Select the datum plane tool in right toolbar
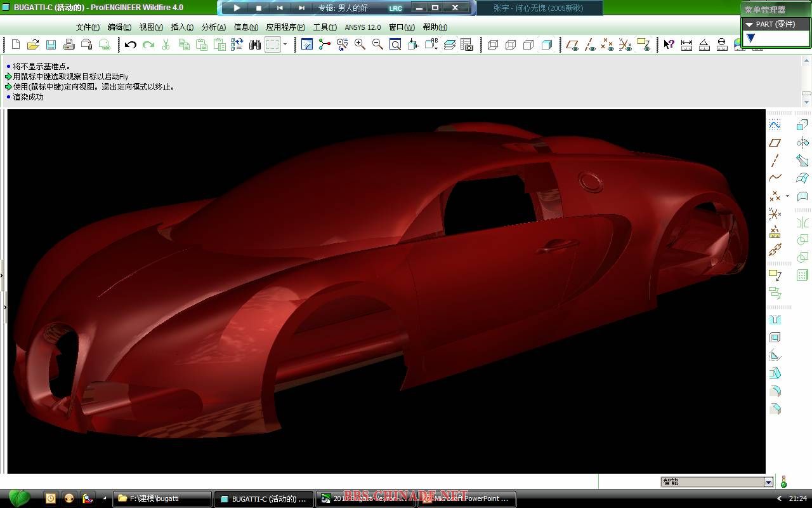Viewport: 812px width, 508px height. [x=775, y=143]
